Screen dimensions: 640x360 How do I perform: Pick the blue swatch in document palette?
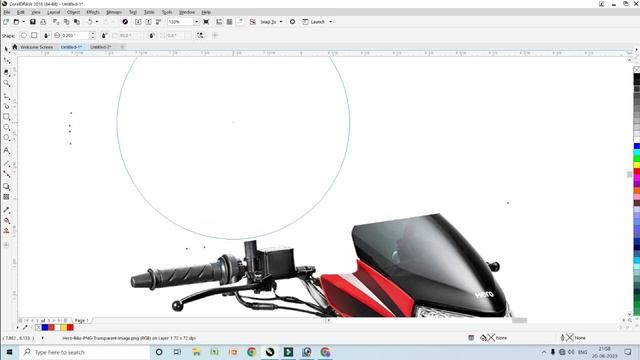[45, 327]
